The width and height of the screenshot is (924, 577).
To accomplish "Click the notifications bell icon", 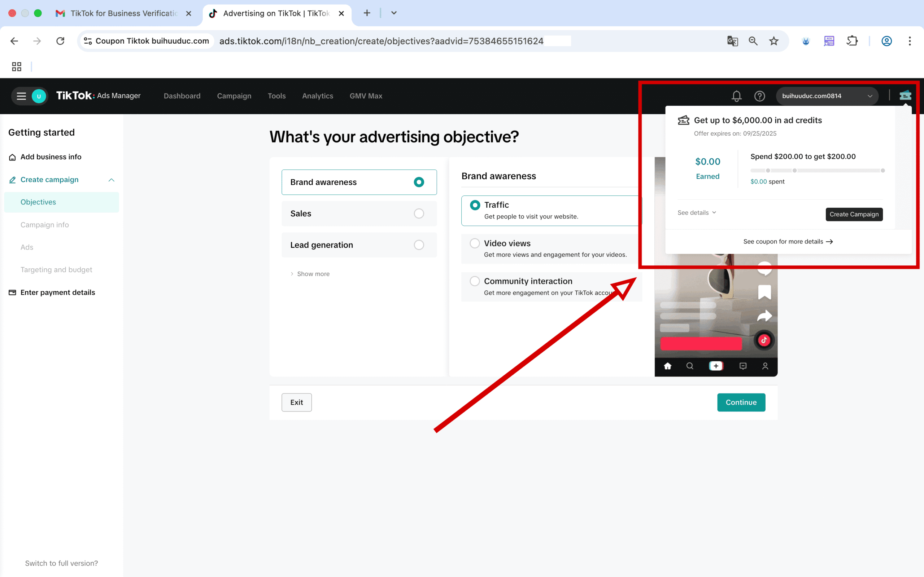I will pyautogui.click(x=736, y=96).
